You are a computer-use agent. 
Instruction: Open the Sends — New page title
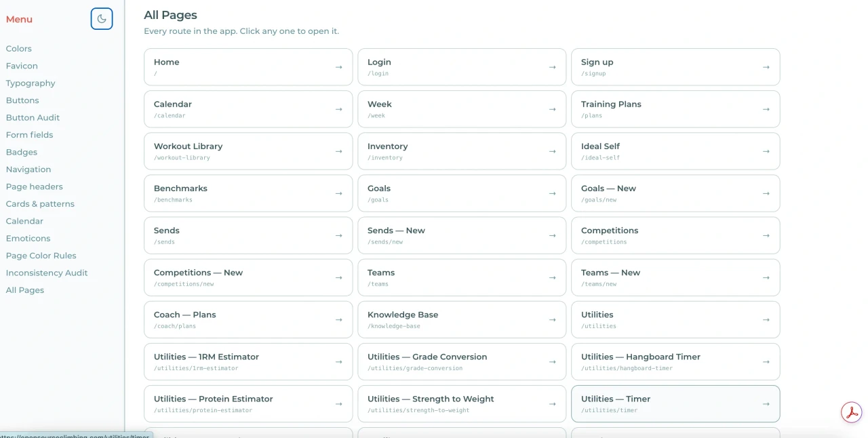click(396, 231)
